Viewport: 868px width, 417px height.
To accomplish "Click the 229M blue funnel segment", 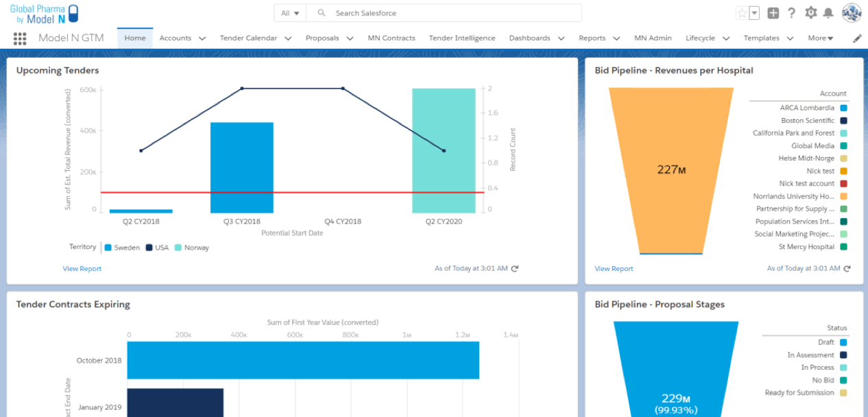I will coord(676,369).
